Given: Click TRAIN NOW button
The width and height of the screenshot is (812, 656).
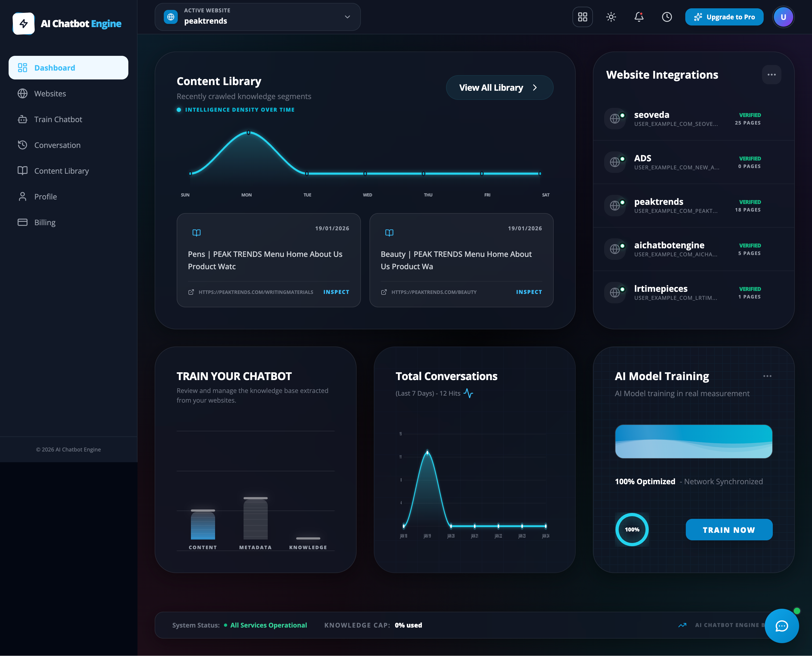Looking at the screenshot, I should [x=729, y=529].
